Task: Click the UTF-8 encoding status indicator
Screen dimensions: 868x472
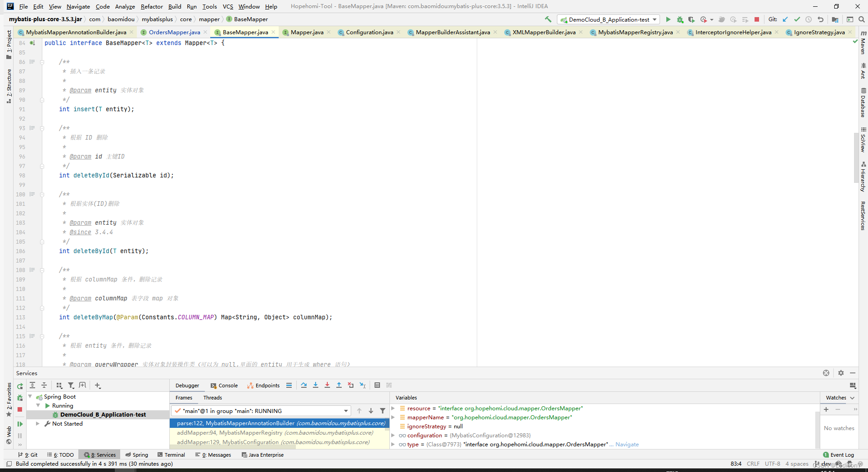Action: click(x=772, y=463)
